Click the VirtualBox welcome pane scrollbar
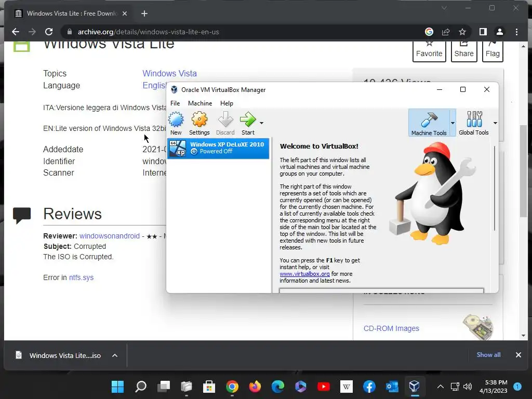Screen dimensions: 532x399 (x=495, y=188)
